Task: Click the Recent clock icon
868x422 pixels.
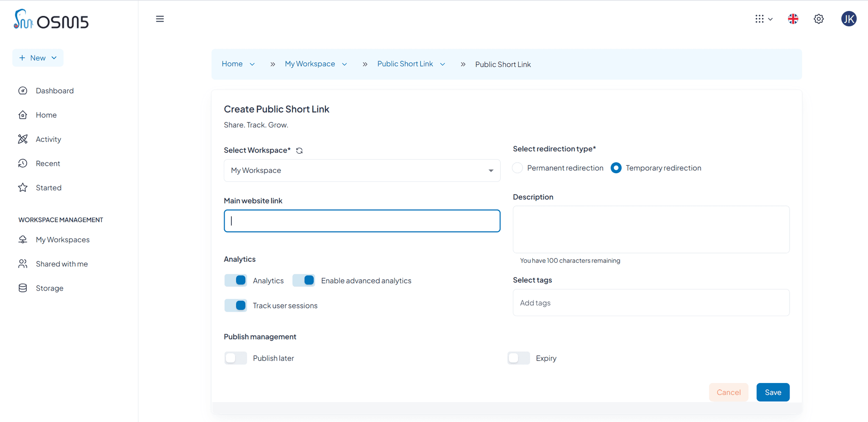Action: (23, 163)
